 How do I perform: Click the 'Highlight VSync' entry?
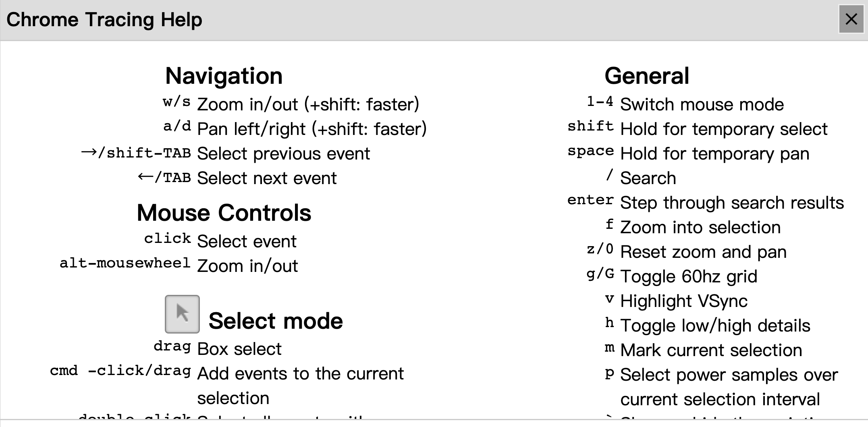pyautogui.click(x=684, y=301)
